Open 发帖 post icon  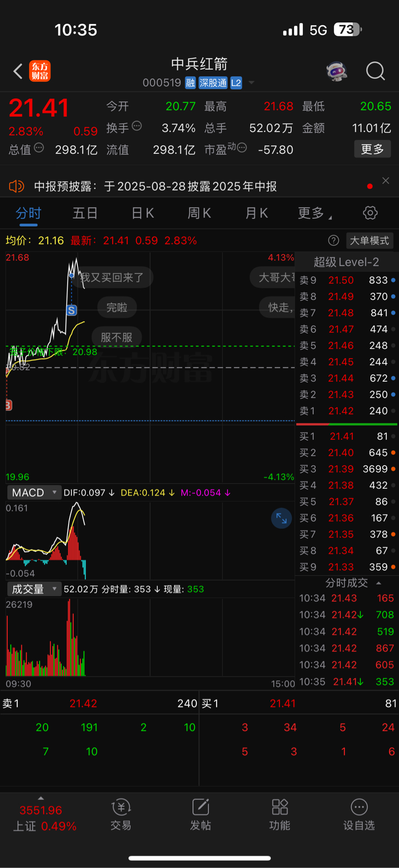click(201, 815)
